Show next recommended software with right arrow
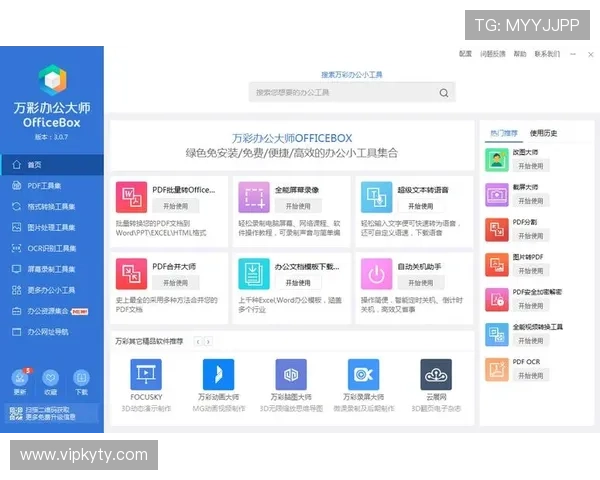Screen dimensions: 600x480 click(x=208, y=341)
